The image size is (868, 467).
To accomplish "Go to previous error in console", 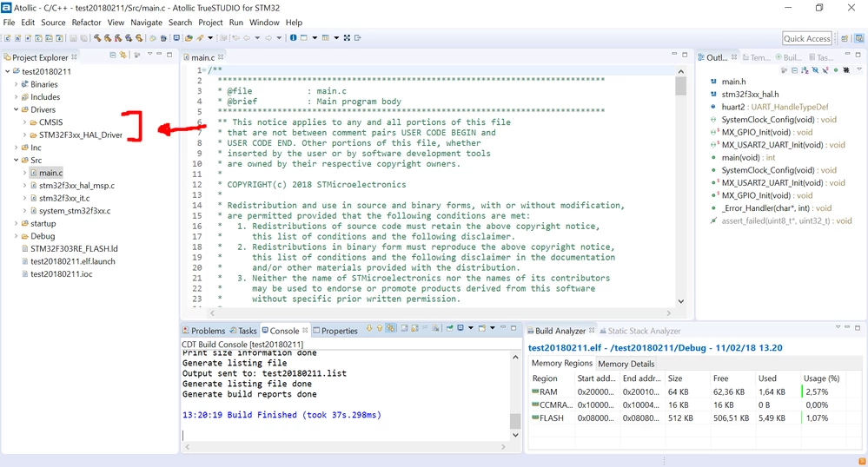I will (x=380, y=328).
